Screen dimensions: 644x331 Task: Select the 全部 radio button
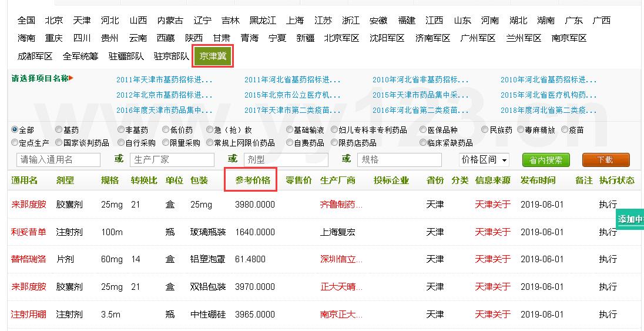pyautogui.click(x=15, y=130)
